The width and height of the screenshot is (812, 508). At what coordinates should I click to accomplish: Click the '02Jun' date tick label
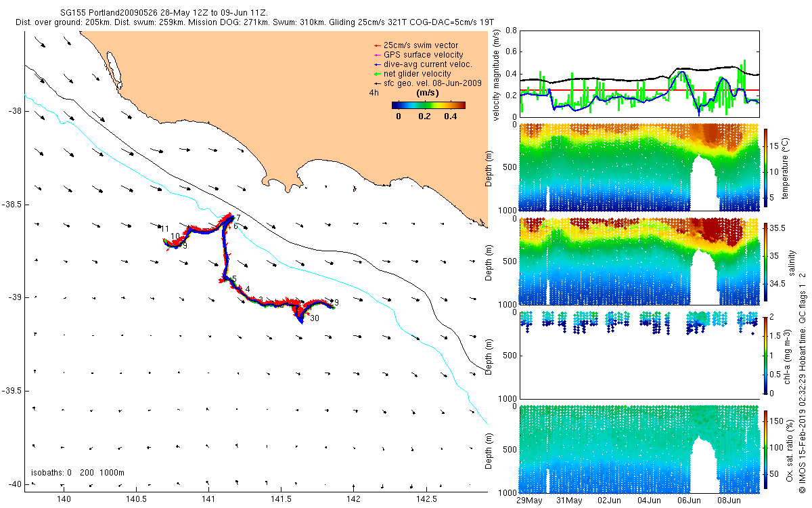pyautogui.click(x=609, y=501)
